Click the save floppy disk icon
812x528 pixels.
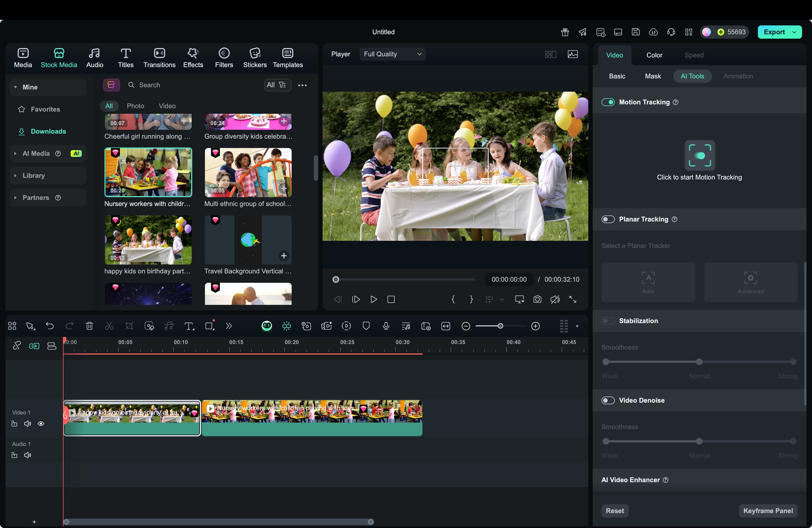pos(636,32)
